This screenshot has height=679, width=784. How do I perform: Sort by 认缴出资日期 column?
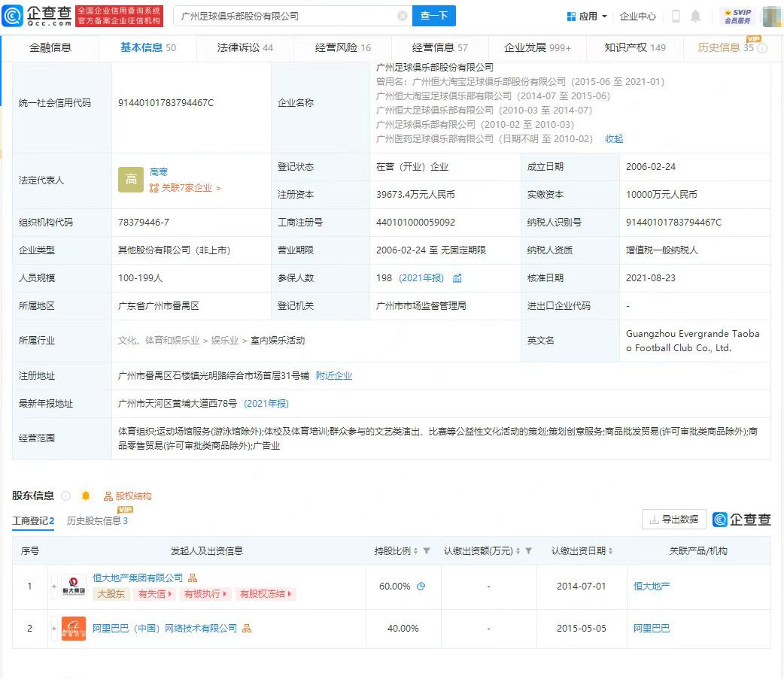point(612,551)
